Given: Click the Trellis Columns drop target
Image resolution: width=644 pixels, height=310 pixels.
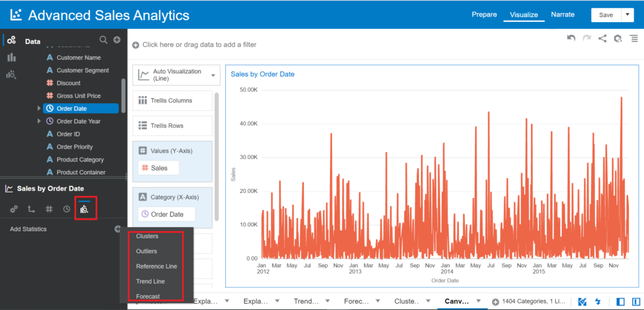Looking at the screenshot, I should [172, 101].
